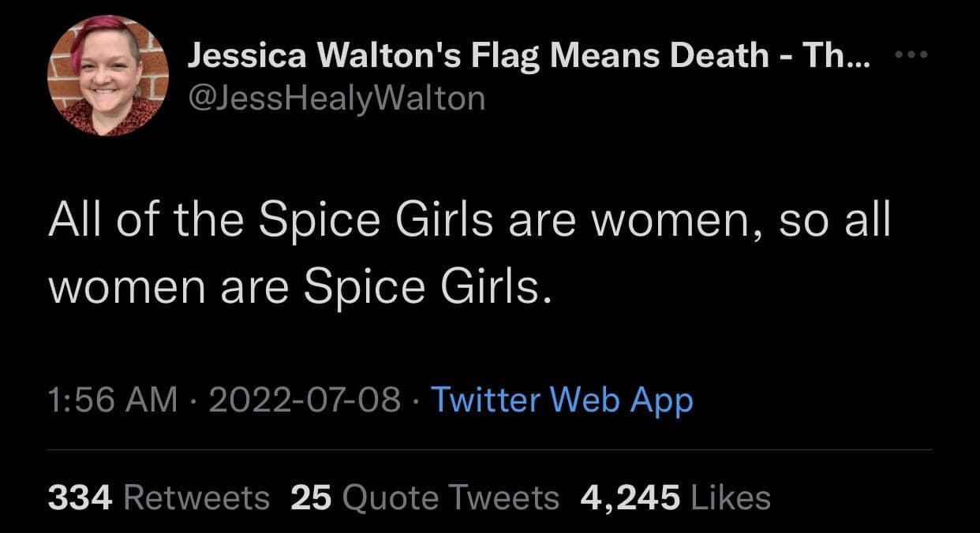Click the 4,245 like count number
The width and height of the screenshot is (980, 533).
630,498
